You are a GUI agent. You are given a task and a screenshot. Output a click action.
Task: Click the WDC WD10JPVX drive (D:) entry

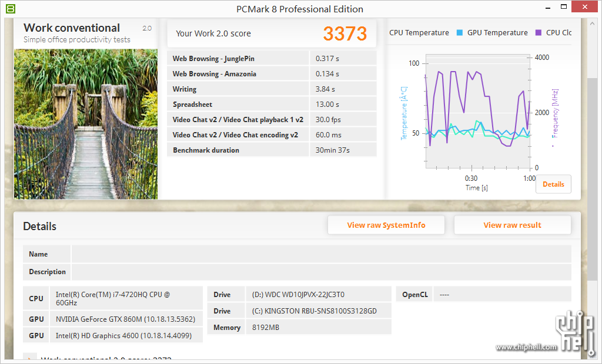[298, 295]
